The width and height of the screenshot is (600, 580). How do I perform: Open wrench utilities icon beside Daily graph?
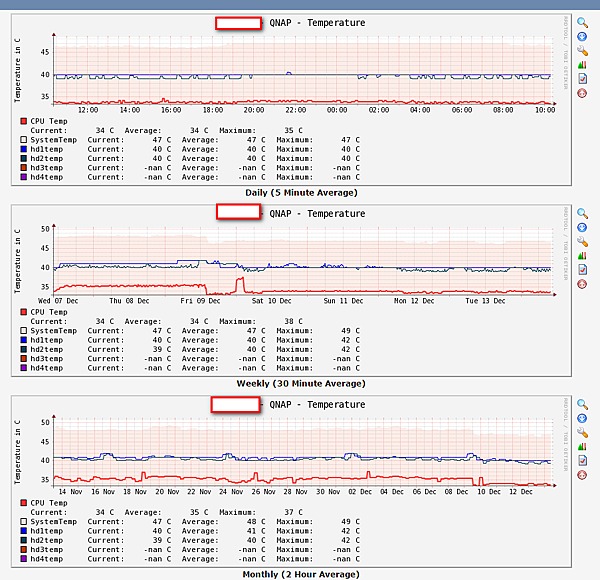point(582,51)
